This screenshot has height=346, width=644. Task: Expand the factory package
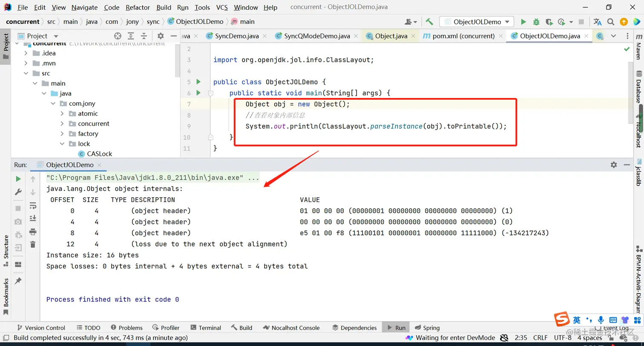(62, 134)
